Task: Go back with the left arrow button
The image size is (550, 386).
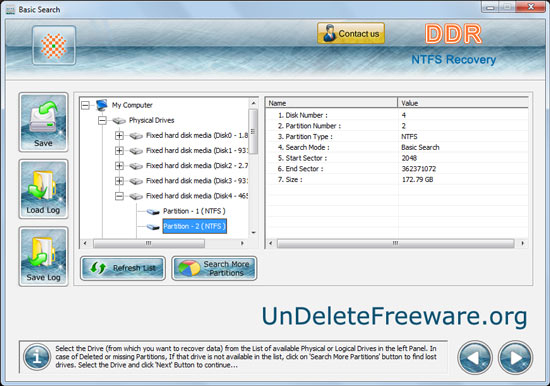Action: coord(475,358)
